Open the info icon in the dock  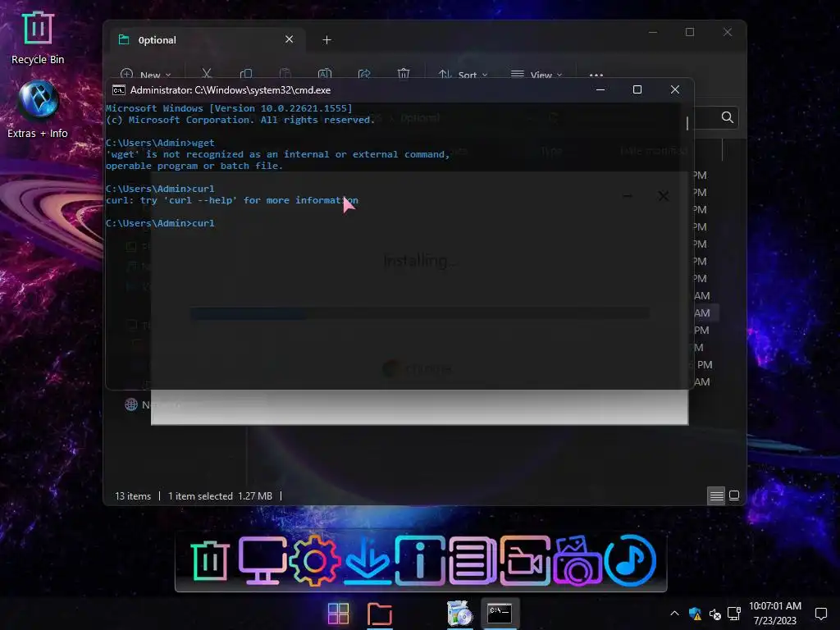pos(419,560)
